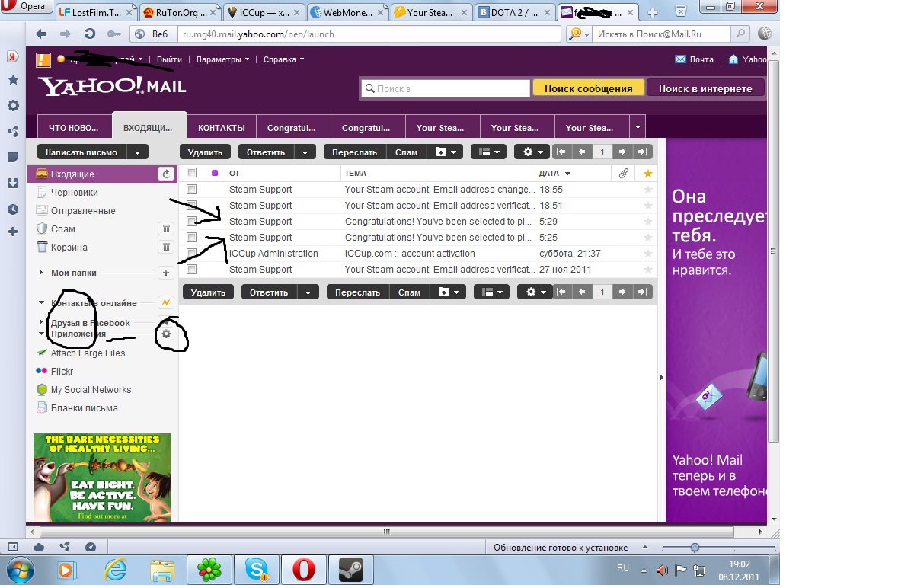Click the star column header icon
The height and width of the screenshot is (588, 914).
(648, 174)
